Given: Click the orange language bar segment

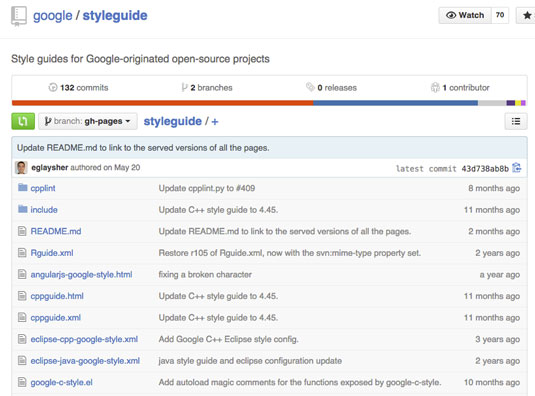Looking at the screenshot, I should point(162,103).
